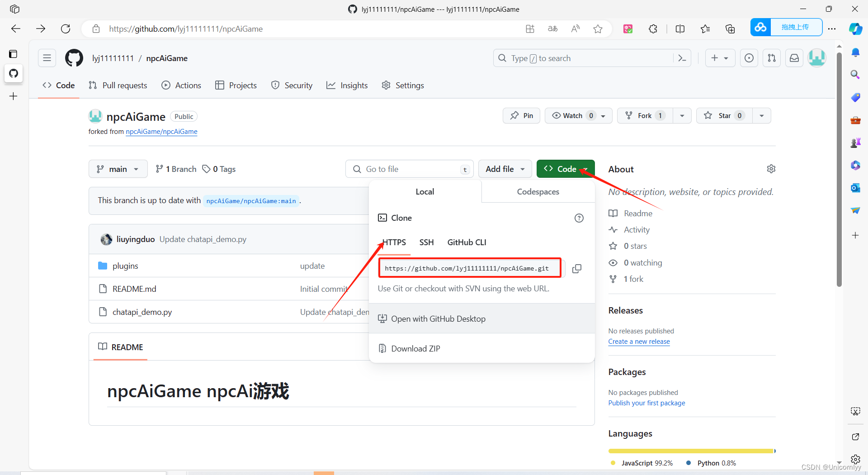The width and height of the screenshot is (868, 475).
Task: Open upstream npcAiGame/npcAiGame link
Action: [161, 132]
